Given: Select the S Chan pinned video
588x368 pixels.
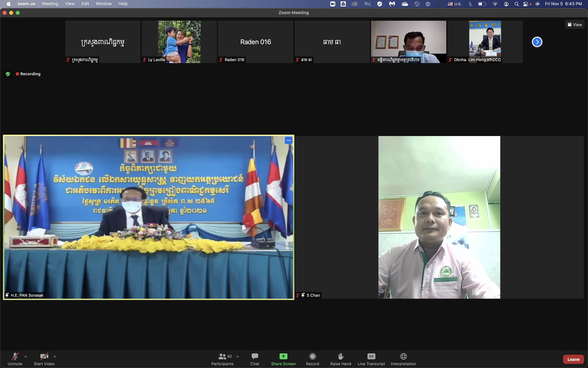Looking at the screenshot, I should 439,217.
